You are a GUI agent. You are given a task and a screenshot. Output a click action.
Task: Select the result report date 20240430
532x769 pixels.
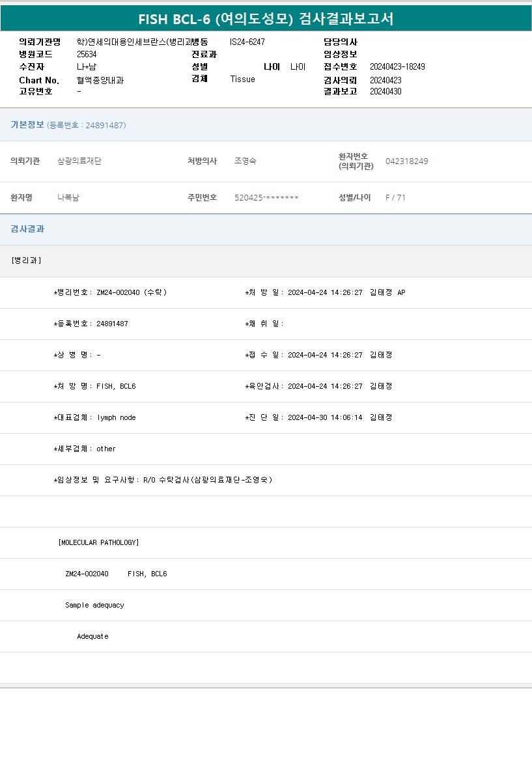pos(385,92)
